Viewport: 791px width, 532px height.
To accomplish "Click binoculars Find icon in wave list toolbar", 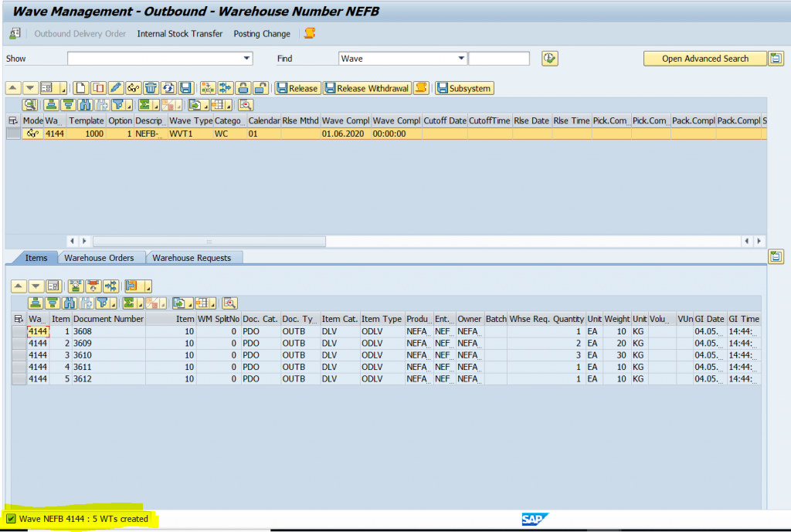I will click(85, 105).
